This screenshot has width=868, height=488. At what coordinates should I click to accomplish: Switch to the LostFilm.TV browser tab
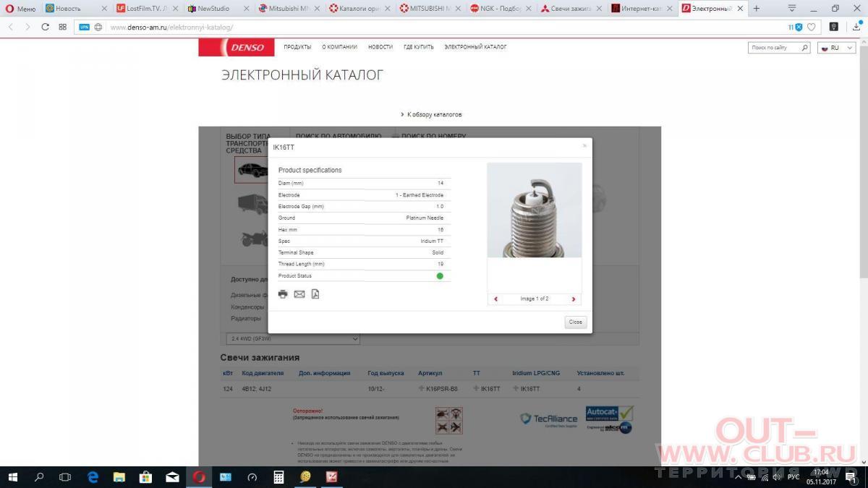click(147, 9)
